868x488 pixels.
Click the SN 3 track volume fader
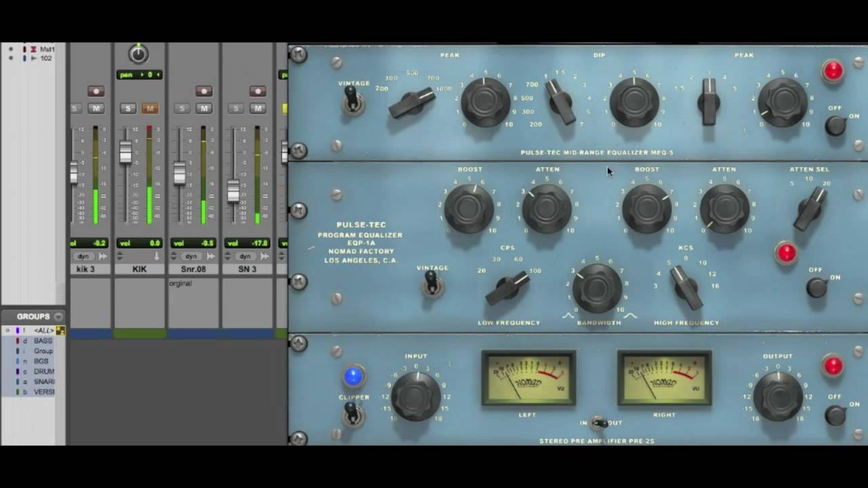click(233, 191)
